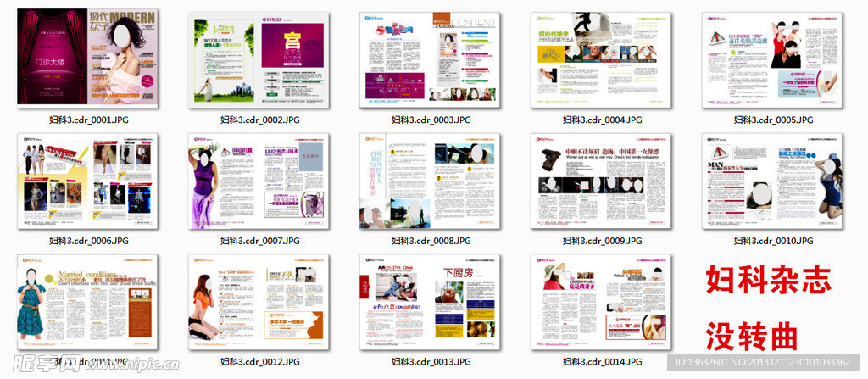Select the thumbnail of 妇科3.cdr_0010.JPG
868x379 pixels.
point(772,181)
